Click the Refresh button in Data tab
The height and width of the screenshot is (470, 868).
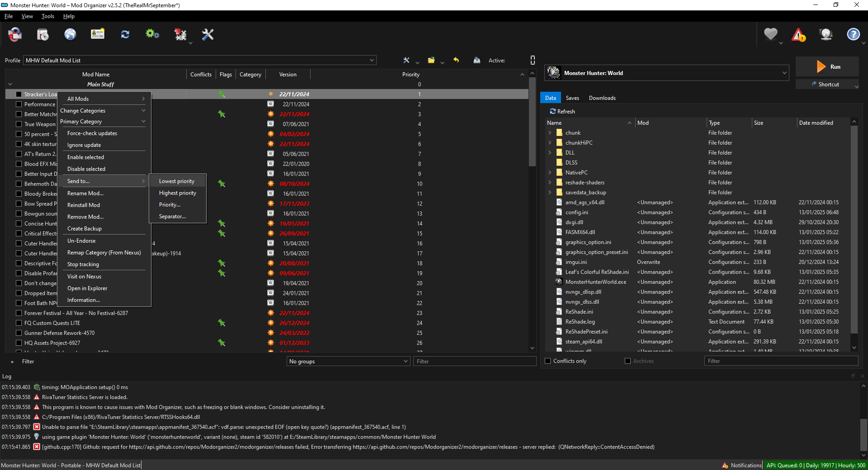pos(562,111)
